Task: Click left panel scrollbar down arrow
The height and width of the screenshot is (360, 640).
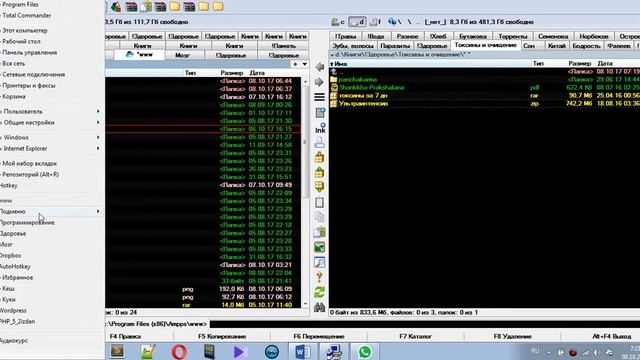Action: [x=305, y=304]
